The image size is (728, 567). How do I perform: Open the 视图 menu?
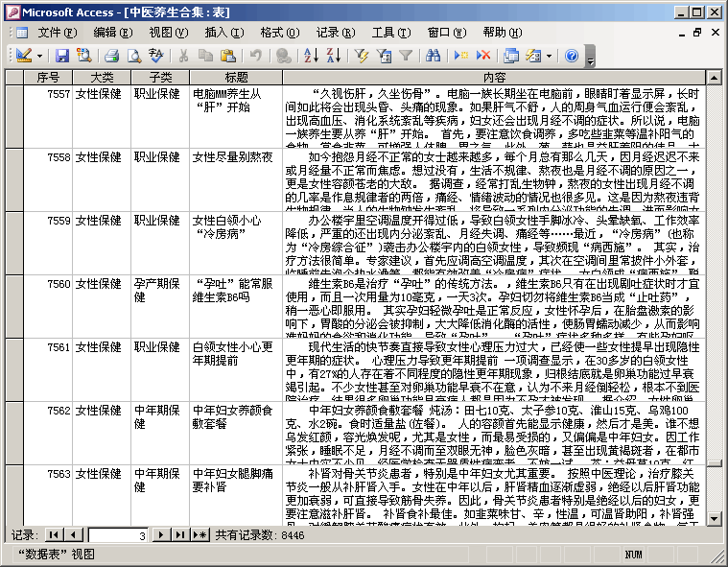(x=169, y=33)
